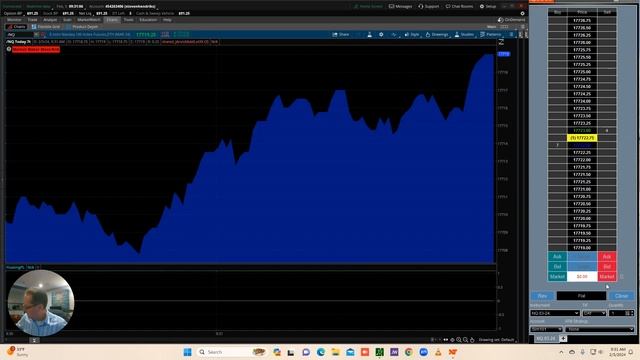Click the taskbar Search box
This screenshot has height=360, width=640.
[x=231, y=352]
